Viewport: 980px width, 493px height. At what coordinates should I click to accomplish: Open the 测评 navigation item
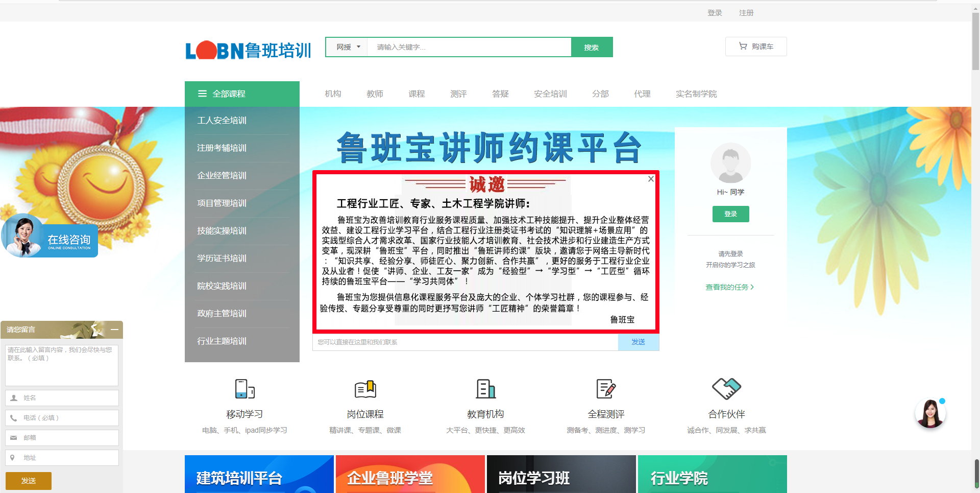[x=458, y=93]
